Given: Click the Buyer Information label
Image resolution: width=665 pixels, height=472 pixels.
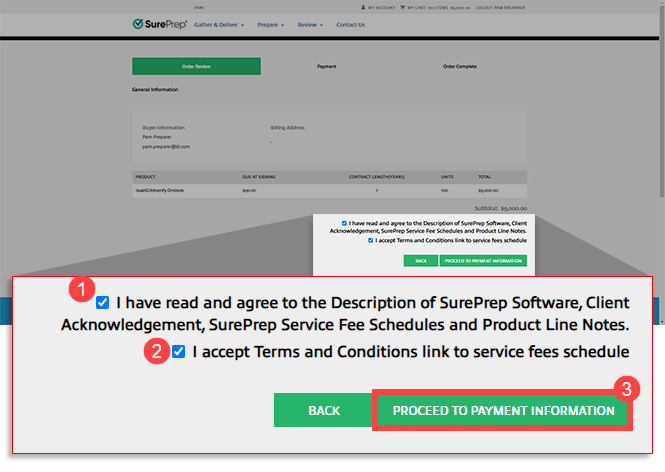Looking at the screenshot, I should [164, 128].
